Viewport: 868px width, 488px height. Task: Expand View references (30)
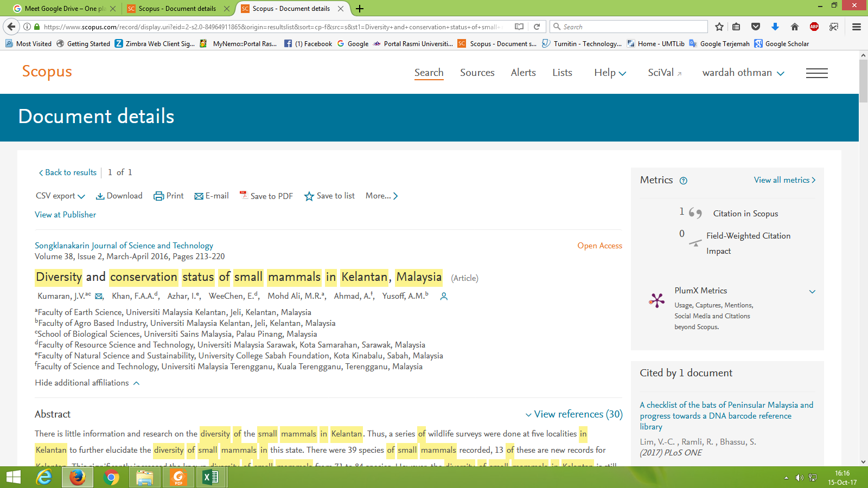pos(573,414)
